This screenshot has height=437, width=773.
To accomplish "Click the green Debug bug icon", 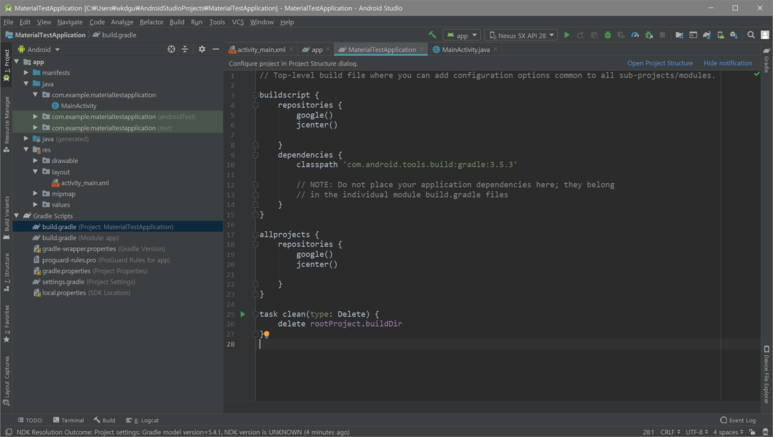I will coord(607,35).
